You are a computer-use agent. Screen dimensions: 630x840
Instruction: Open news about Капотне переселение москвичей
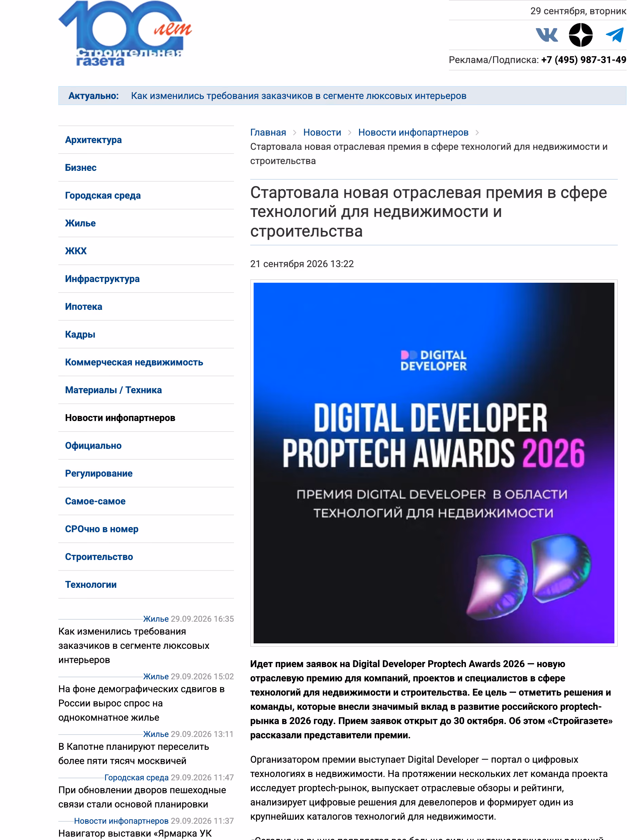pyautogui.click(x=134, y=754)
